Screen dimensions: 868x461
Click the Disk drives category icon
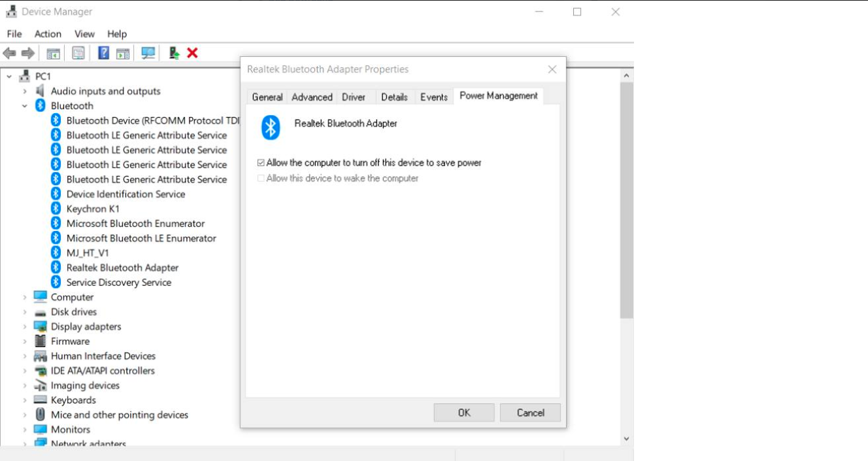pos(40,312)
